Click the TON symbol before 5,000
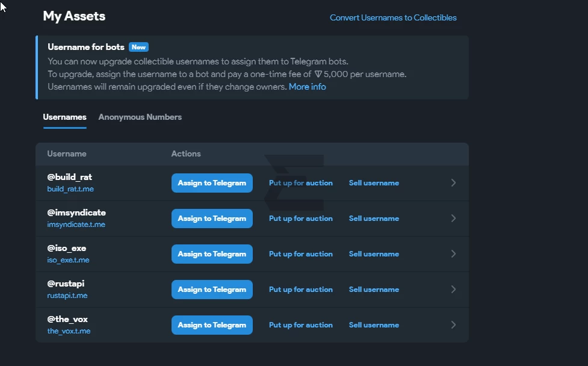The image size is (588, 366). (x=318, y=74)
